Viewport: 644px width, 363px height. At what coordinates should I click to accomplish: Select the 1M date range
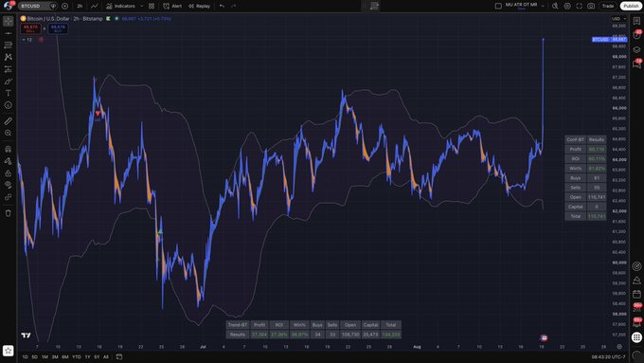coord(45,356)
